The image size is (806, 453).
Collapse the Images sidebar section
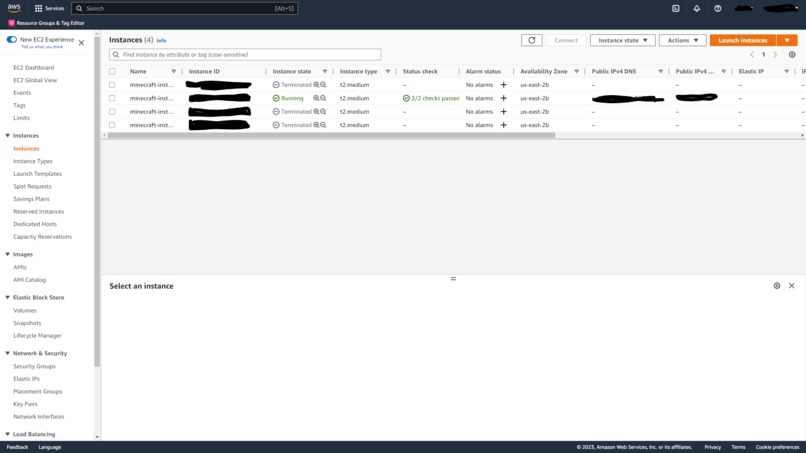[x=7, y=255]
